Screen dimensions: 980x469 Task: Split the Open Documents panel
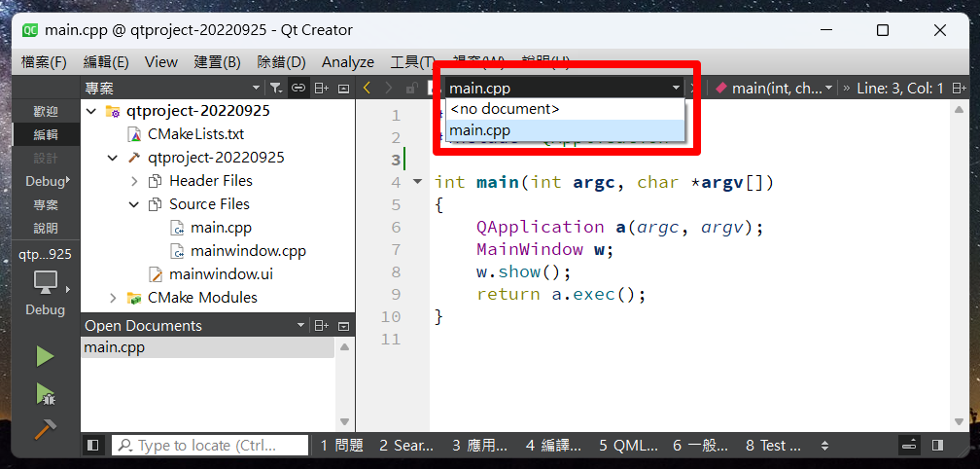coord(321,326)
